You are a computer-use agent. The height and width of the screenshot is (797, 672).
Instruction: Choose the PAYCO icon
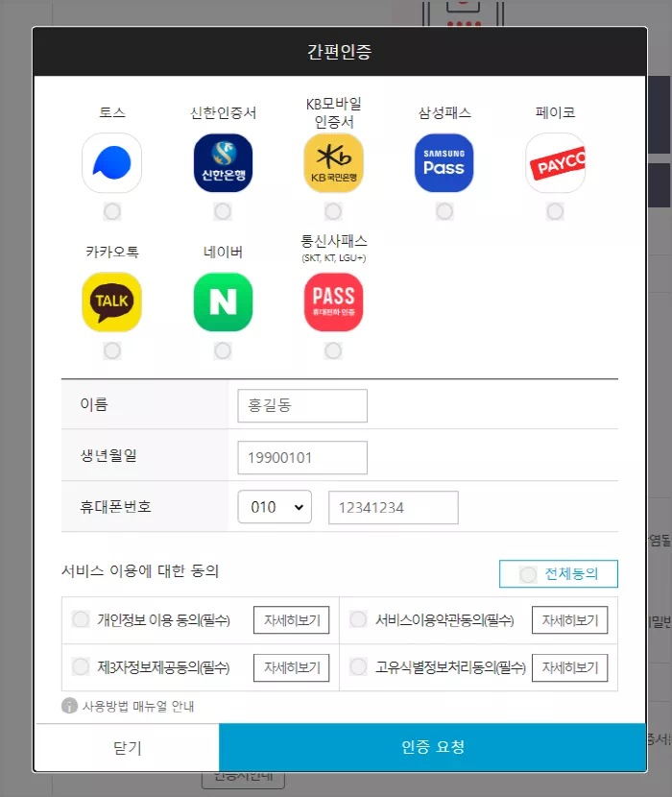[555, 162]
